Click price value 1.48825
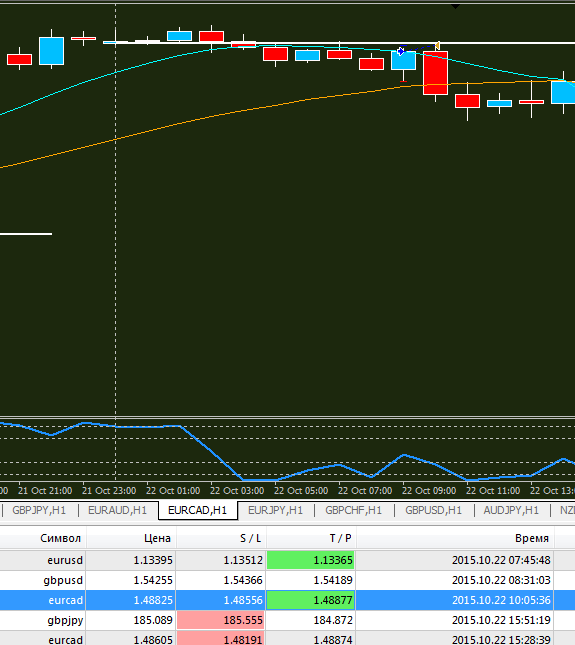575x645 pixels. click(153, 601)
